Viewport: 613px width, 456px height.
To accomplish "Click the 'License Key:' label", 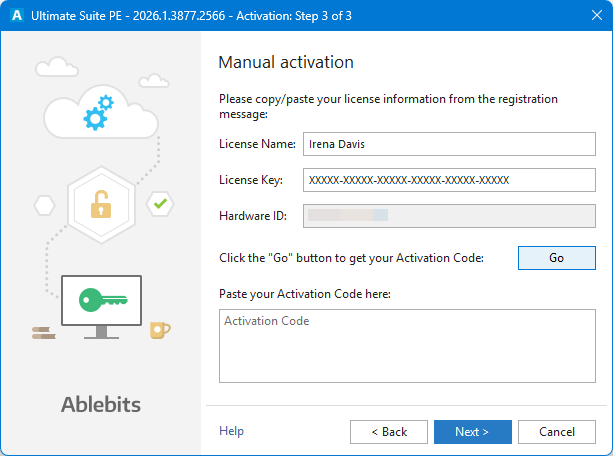I will tap(251, 180).
